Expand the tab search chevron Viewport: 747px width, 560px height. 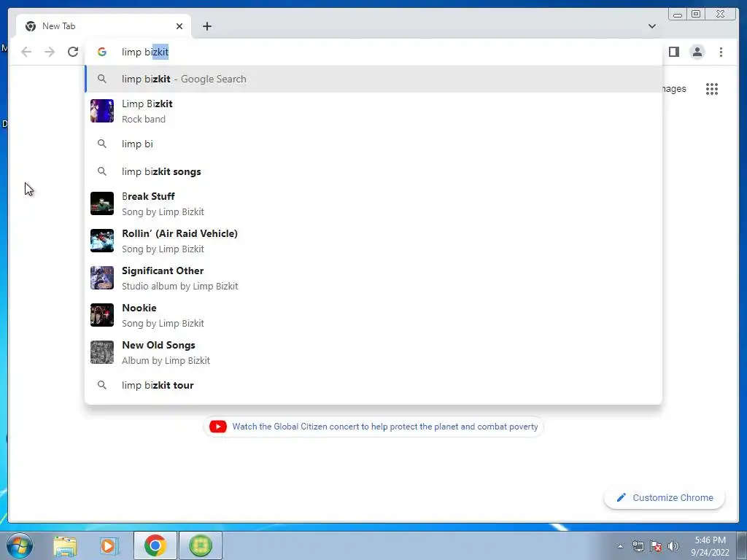652,26
